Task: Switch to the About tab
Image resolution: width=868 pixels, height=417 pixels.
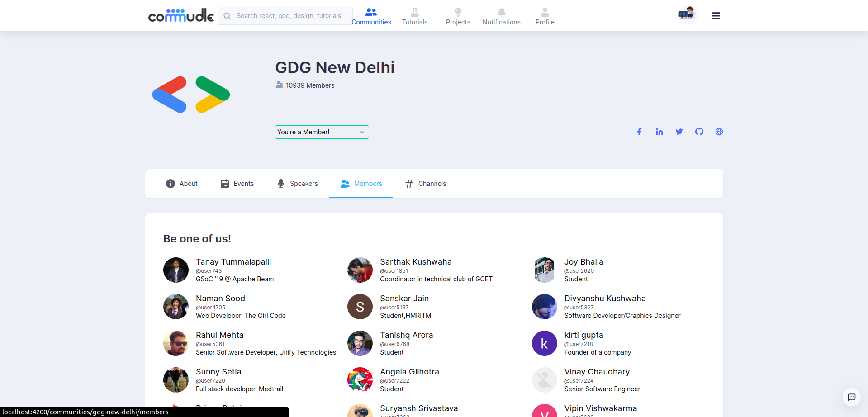Action: coord(182,184)
